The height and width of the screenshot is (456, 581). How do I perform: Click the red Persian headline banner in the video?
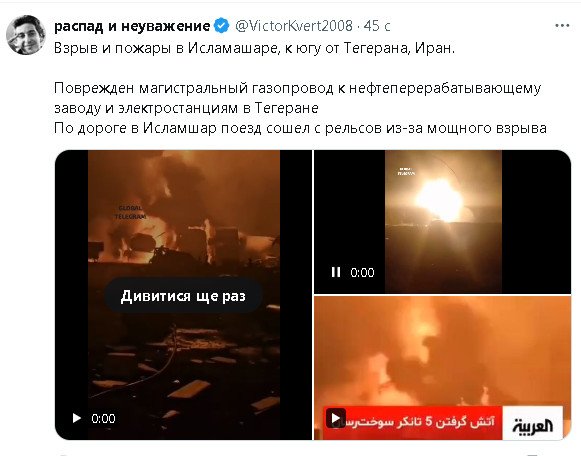click(413, 423)
